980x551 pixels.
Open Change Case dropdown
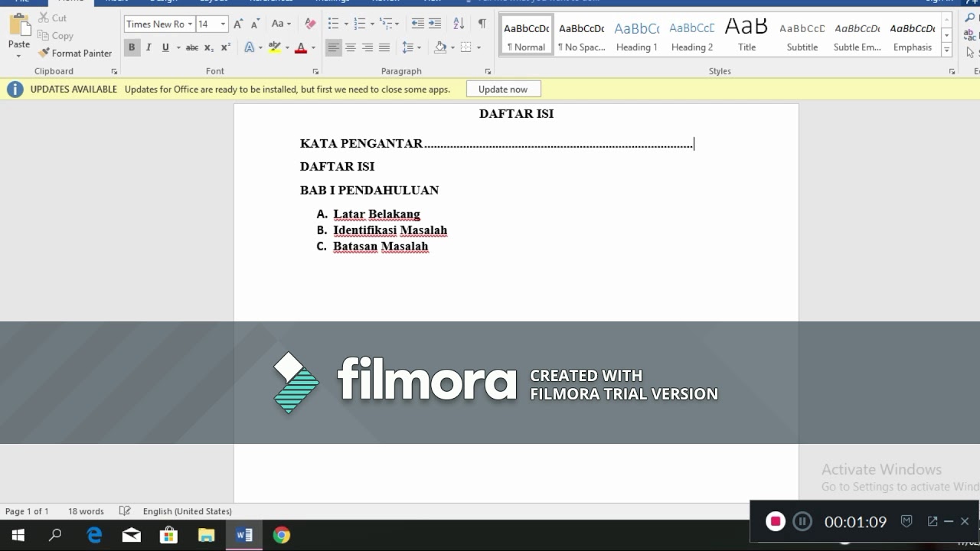click(x=280, y=24)
